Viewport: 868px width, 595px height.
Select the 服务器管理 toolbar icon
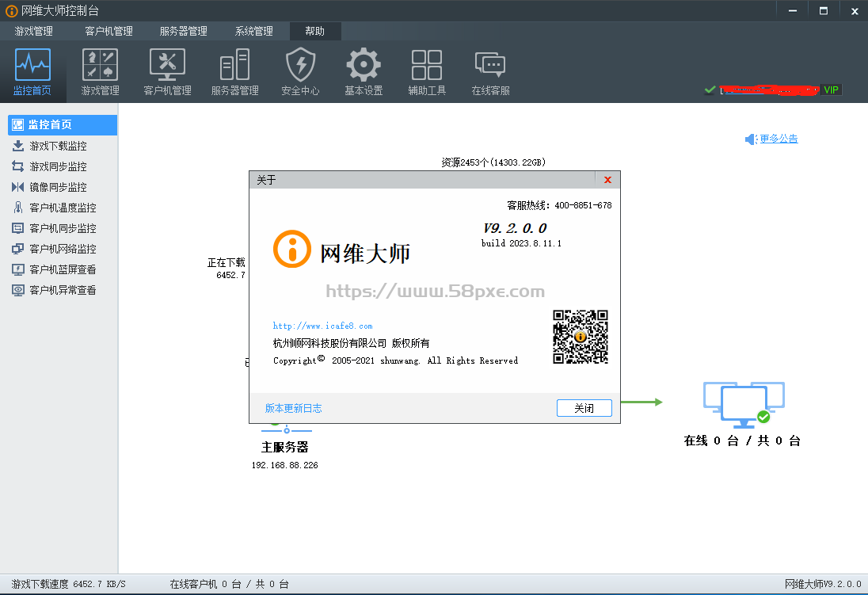(234, 65)
